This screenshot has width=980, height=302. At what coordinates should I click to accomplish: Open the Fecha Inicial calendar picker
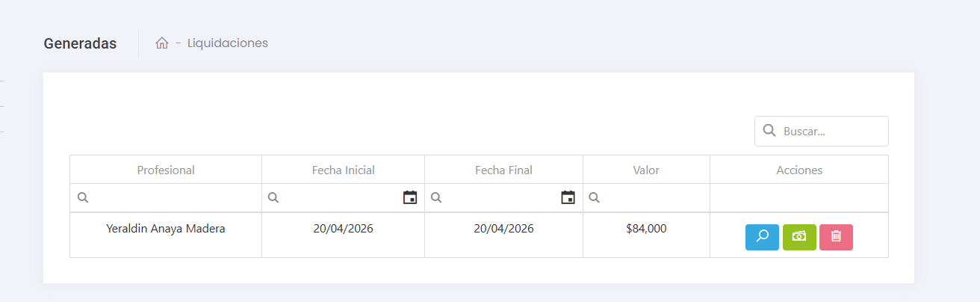(x=410, y=197)
